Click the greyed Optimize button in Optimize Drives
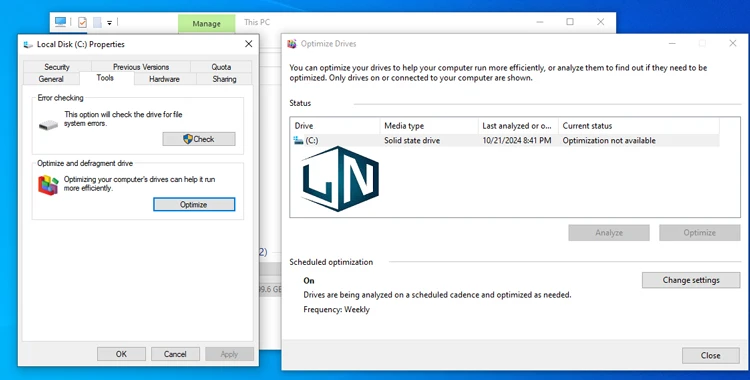Image resolution: width=750 pixels, height=380 pixels. click(x=700, y=233)
